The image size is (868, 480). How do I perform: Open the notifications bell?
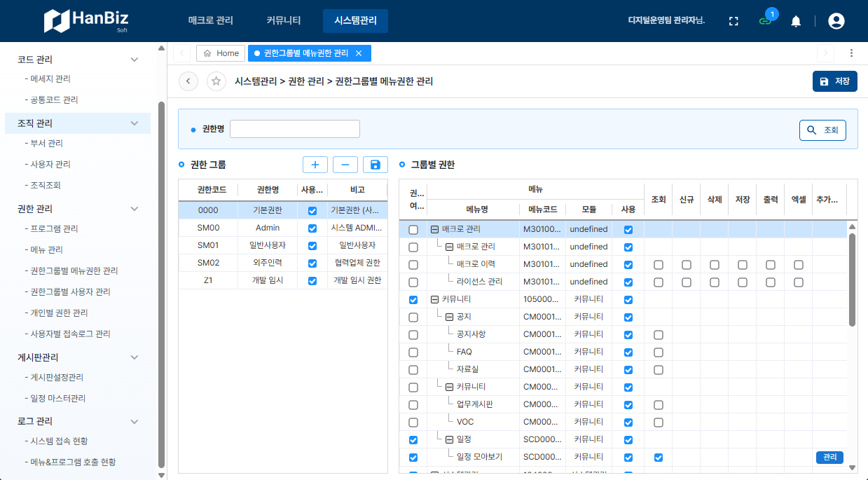795,21
